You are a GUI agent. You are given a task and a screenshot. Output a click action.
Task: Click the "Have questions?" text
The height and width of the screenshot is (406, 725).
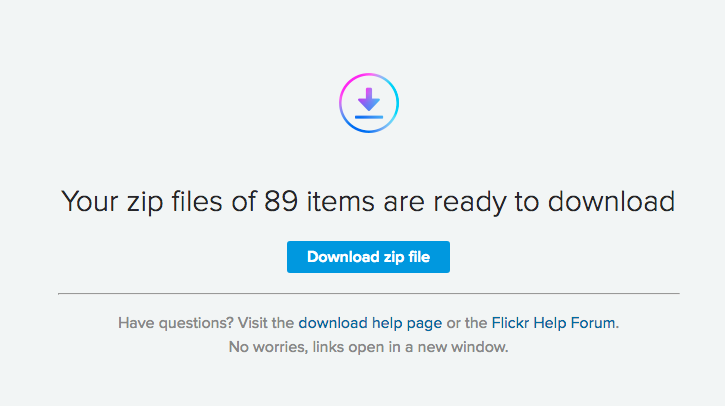click(176, 323)
